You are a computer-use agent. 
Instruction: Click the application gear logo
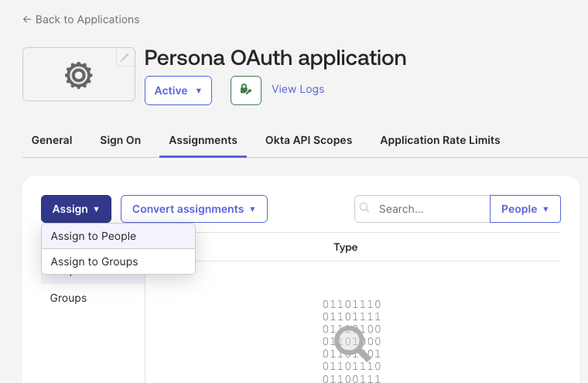pos(78,75)
